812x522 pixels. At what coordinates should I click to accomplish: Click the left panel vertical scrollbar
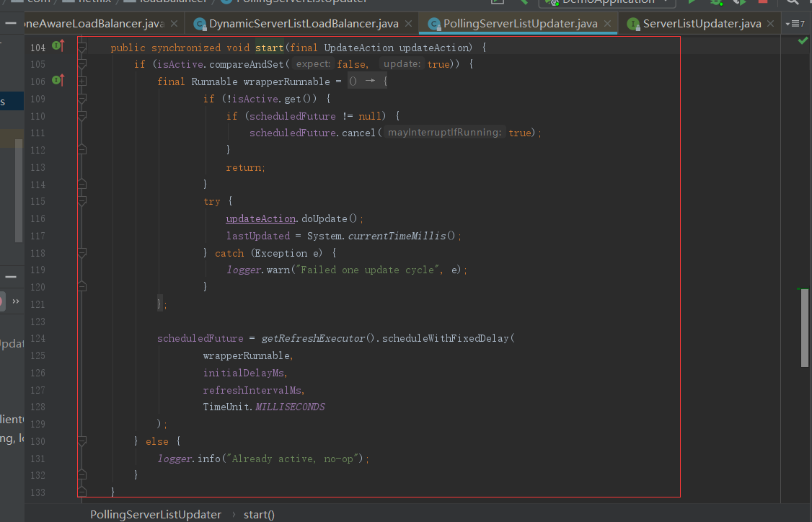(x=19, y=190)
